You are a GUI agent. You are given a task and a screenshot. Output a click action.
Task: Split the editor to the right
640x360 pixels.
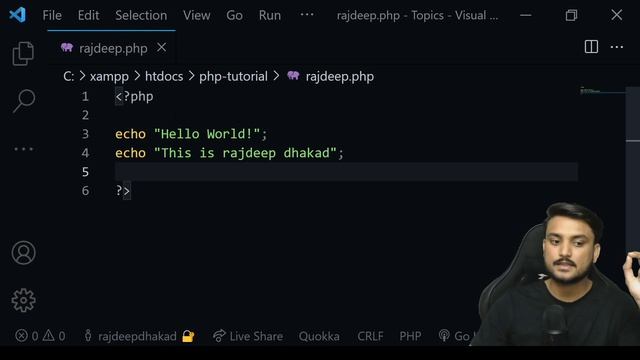click(x=591, y=47)
